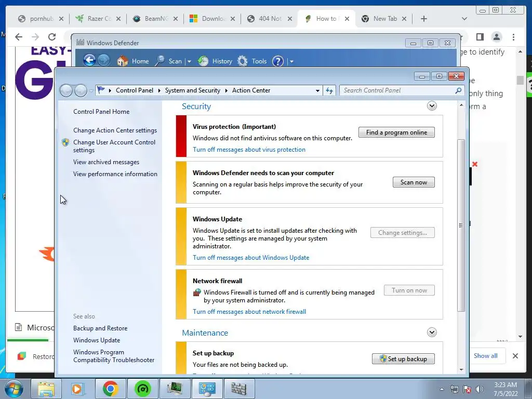Switch to the Download browser tab
Image resolution: width=532 pixels, height=399 pixels.
pos(212,19)
